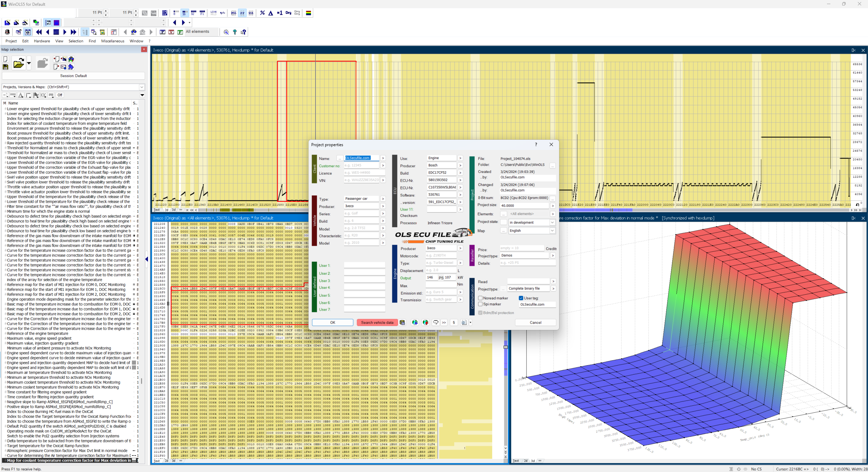Click the red V window icon

pyautogui.click(x=171, y=32)
